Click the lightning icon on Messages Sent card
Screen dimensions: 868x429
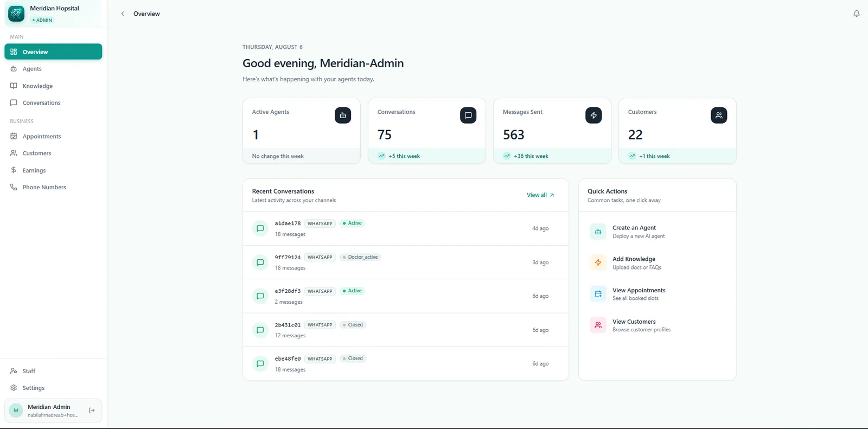pos(593,115)
